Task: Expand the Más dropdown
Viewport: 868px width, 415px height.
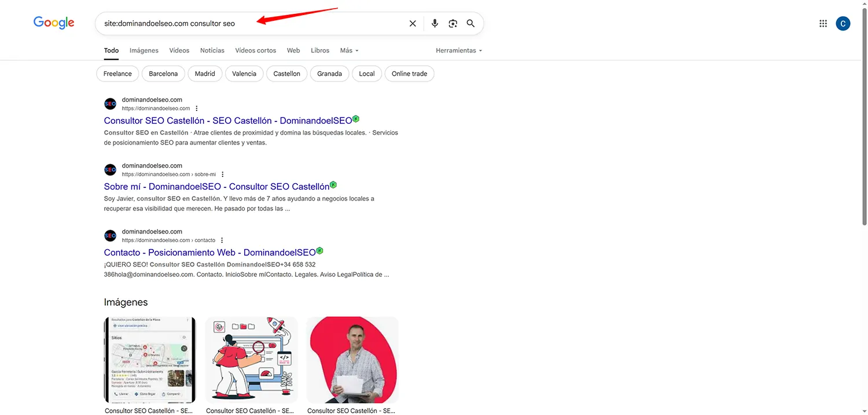Action: point(349,50)
